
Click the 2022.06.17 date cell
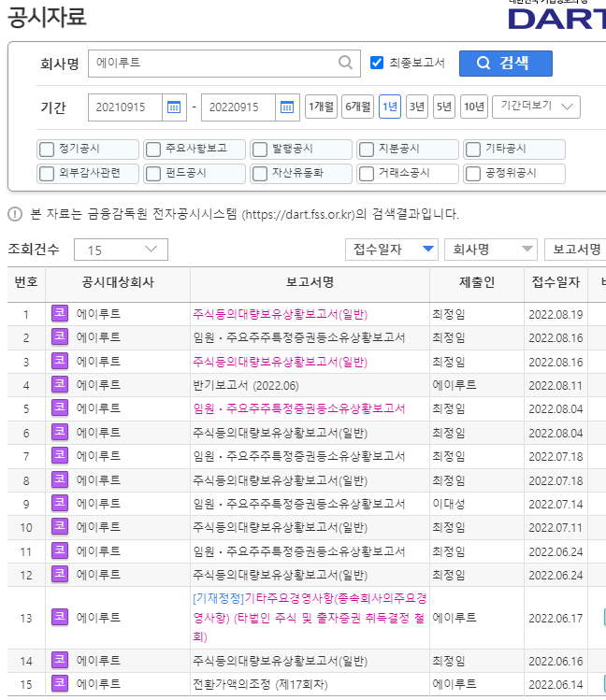(555, 619)
